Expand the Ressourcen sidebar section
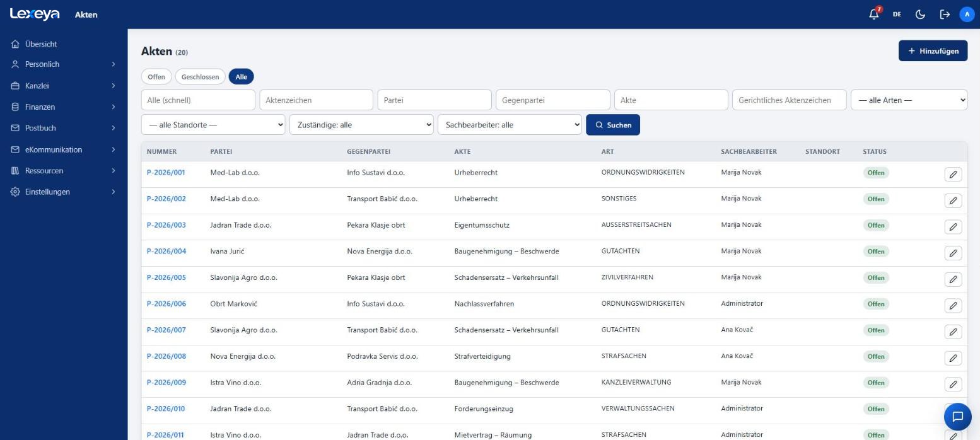Image resolution: width=980 pixels, height=440 pixels. (x=64, y=171)
